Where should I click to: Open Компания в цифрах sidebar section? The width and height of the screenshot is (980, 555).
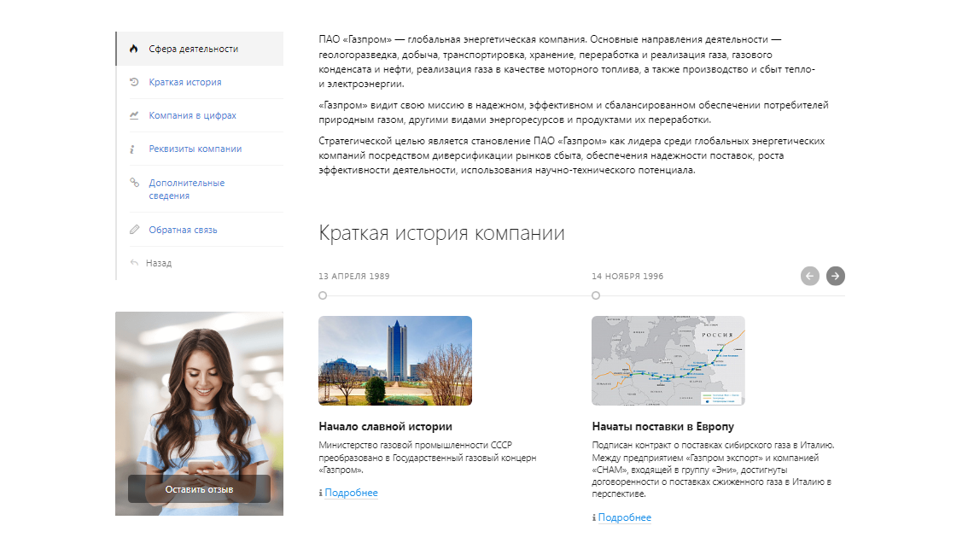click(x=193, y=115)
